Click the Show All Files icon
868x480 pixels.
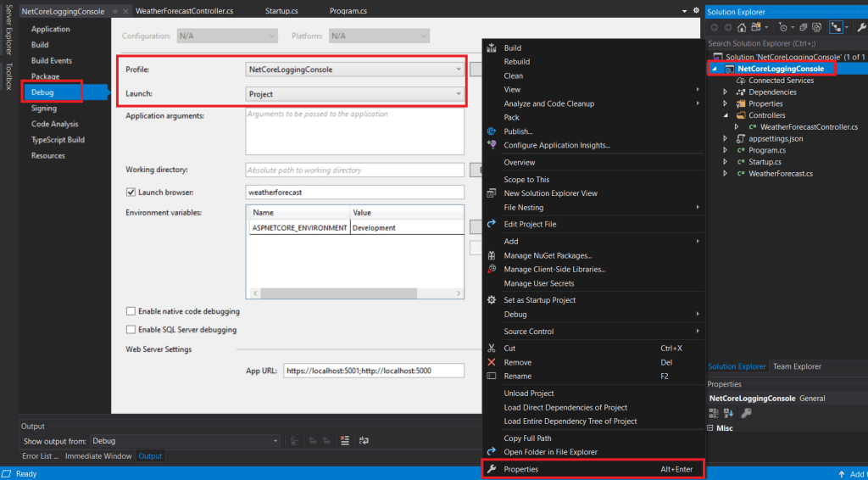pyautogui.click(x=816, y=27)
